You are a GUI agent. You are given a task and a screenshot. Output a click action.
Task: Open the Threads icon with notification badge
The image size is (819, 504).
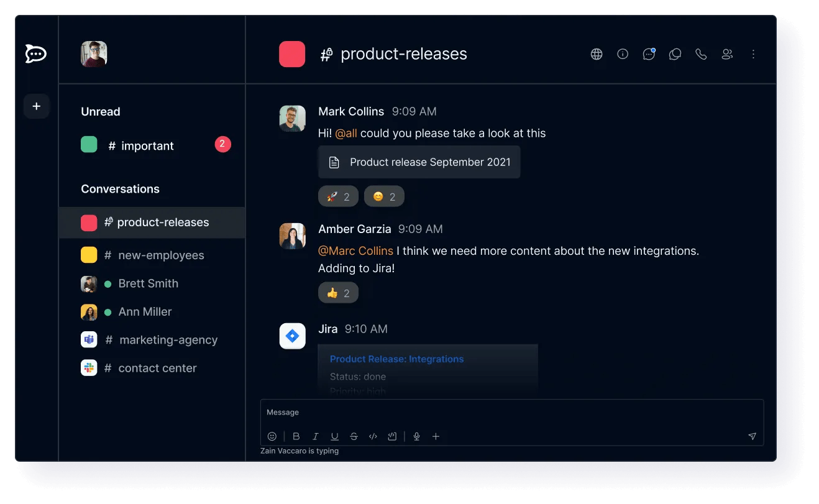tap(649, 54)
